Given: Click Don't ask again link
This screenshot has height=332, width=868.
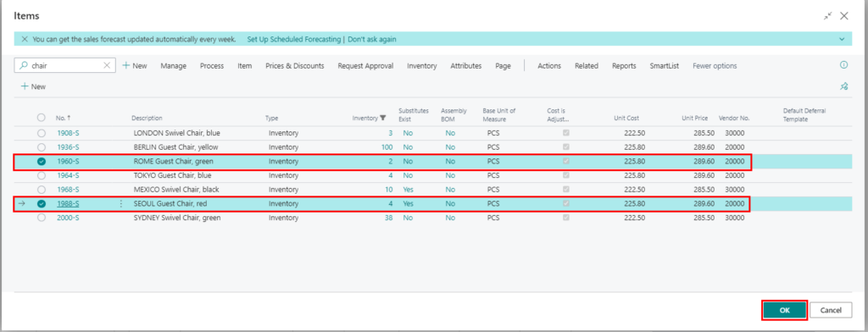Looking at the screenshot, I should (372, 39).
